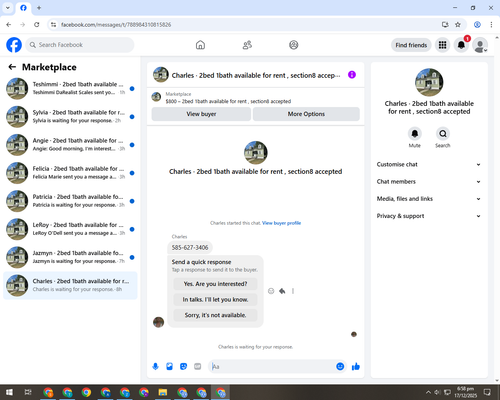This screenshot has height=400, width=500.
Task: Send a thumbs-up like
Action: (356, 367)
